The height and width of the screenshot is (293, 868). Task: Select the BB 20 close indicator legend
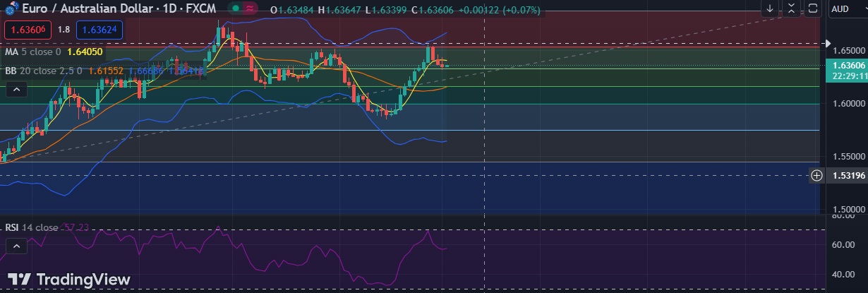pos(44,71)
